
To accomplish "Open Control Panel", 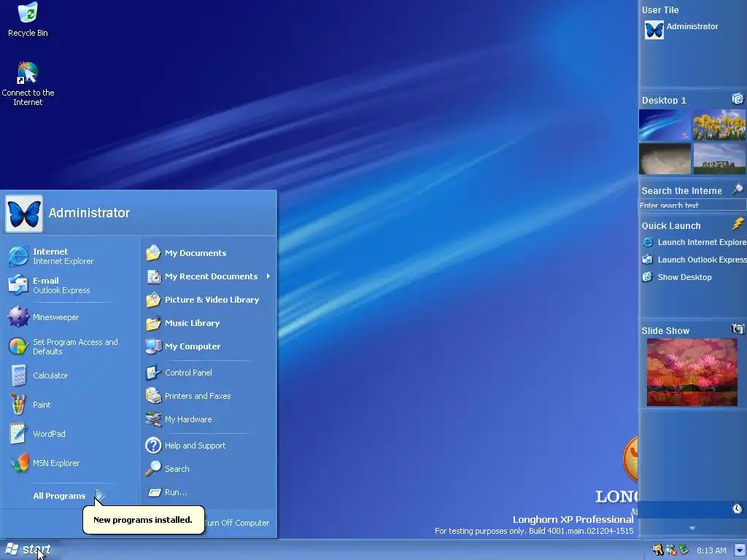I will 179,373.
